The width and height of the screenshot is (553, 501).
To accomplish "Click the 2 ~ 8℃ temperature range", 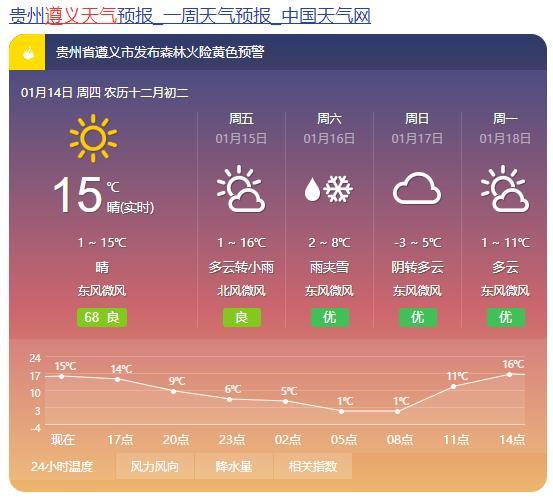I will click(329, 243).
